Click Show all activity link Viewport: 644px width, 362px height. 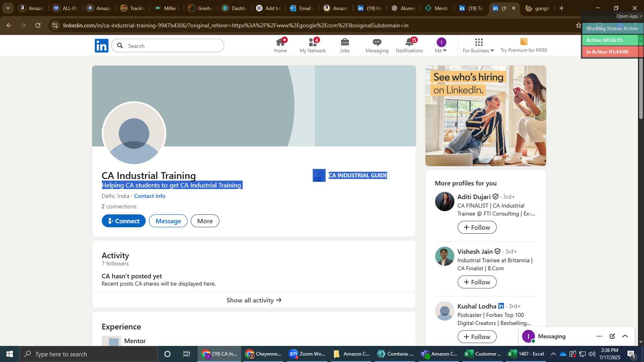[254, 300]
